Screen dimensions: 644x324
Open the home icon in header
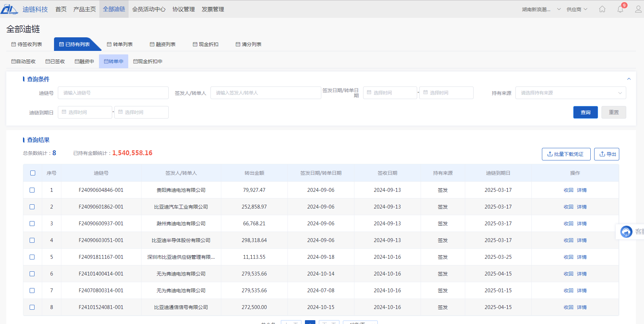[x=602, y=9]
